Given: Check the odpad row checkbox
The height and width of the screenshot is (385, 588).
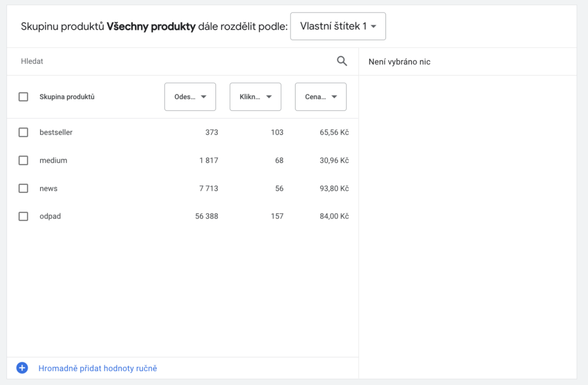Looking at the screenshot, I should [23, 216].
